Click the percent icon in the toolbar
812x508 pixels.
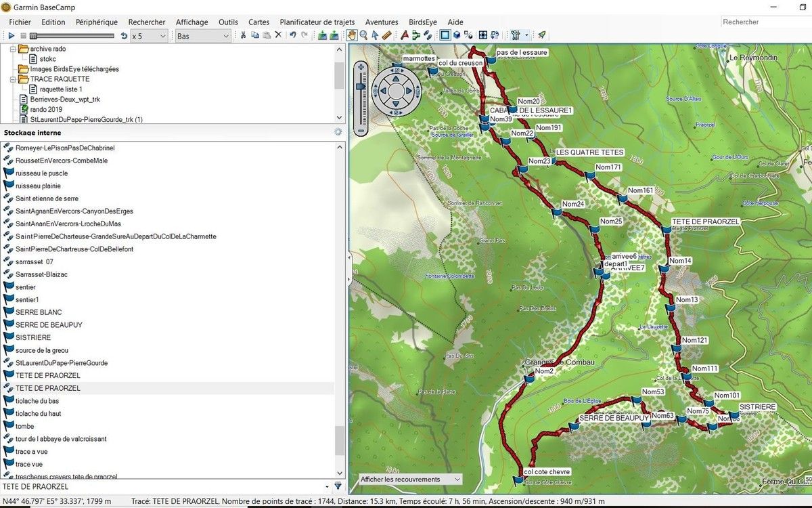[468, 35]
